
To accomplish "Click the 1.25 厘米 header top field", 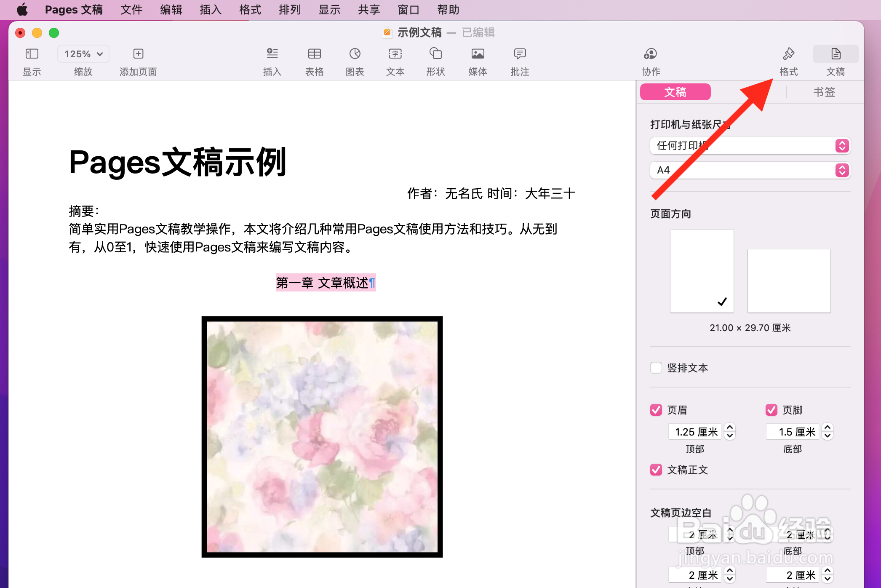I will pyautogui.click(x=695, y=432).
